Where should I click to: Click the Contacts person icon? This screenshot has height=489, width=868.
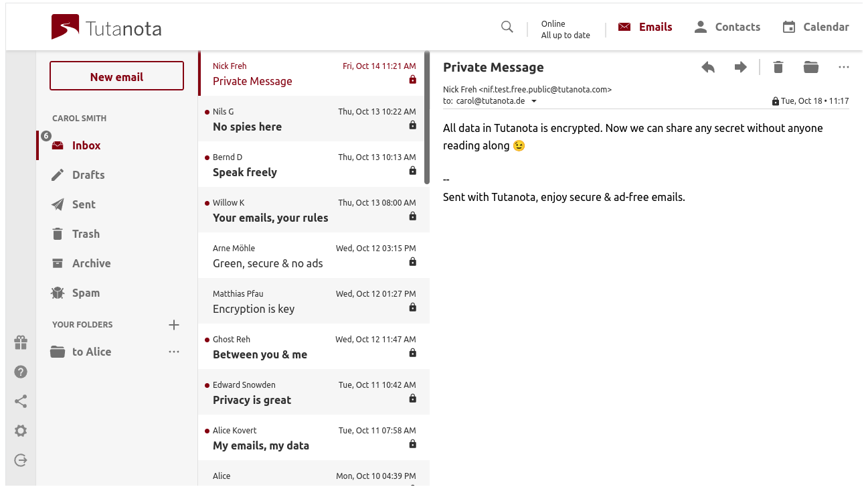[x=701, y=27]
